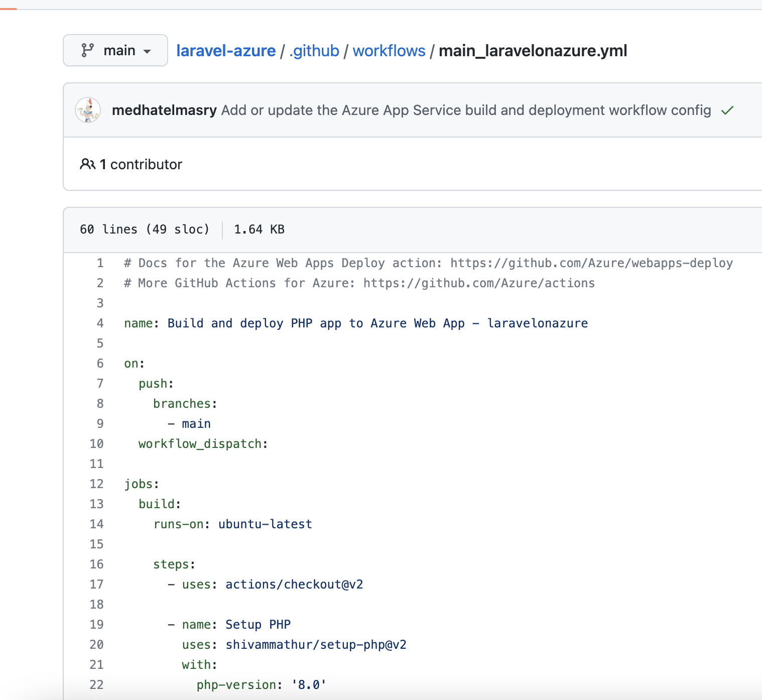This screenshot has height=700, width=762.
Task: Open medhatelmasry user profile link
Action: pyautogui.click(x=164, y=110)
